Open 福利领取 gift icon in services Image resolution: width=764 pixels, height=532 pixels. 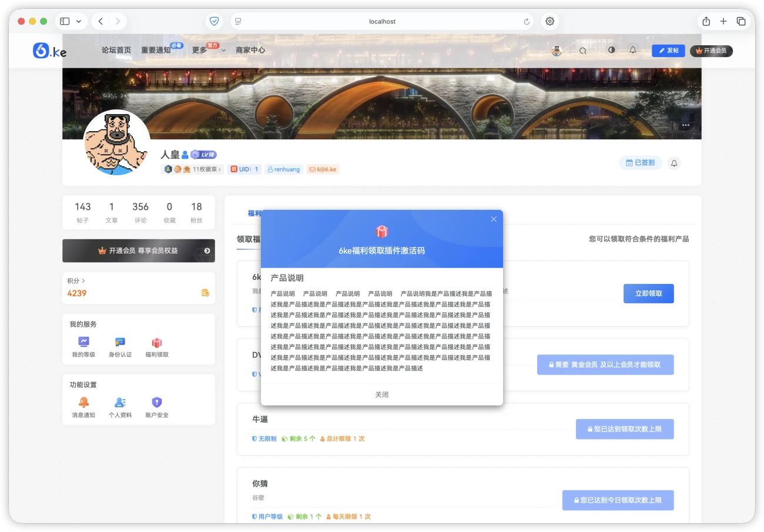(x=157, y=342)
